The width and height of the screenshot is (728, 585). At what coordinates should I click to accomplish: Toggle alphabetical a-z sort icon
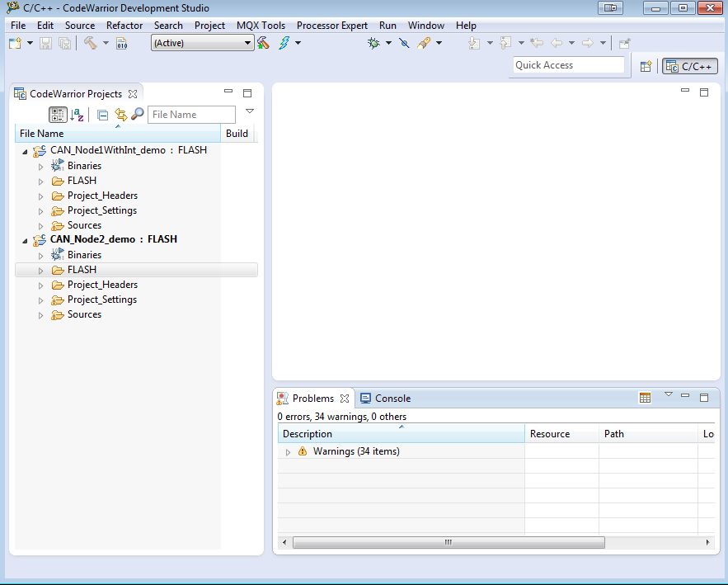(77, 115)
